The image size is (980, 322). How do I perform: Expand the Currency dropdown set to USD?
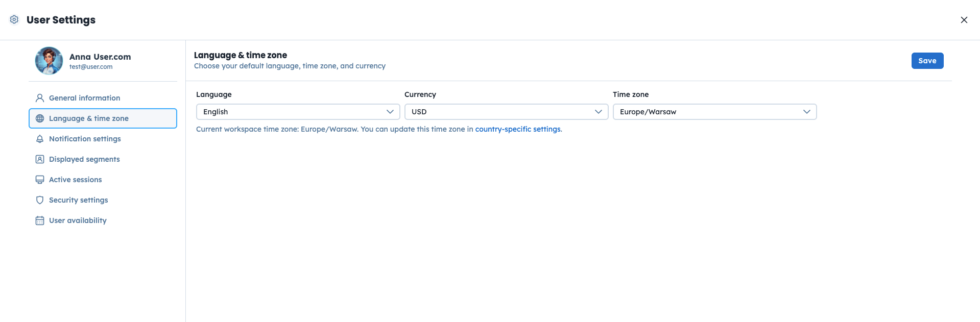pyautogui.click(x=506, y=112)
